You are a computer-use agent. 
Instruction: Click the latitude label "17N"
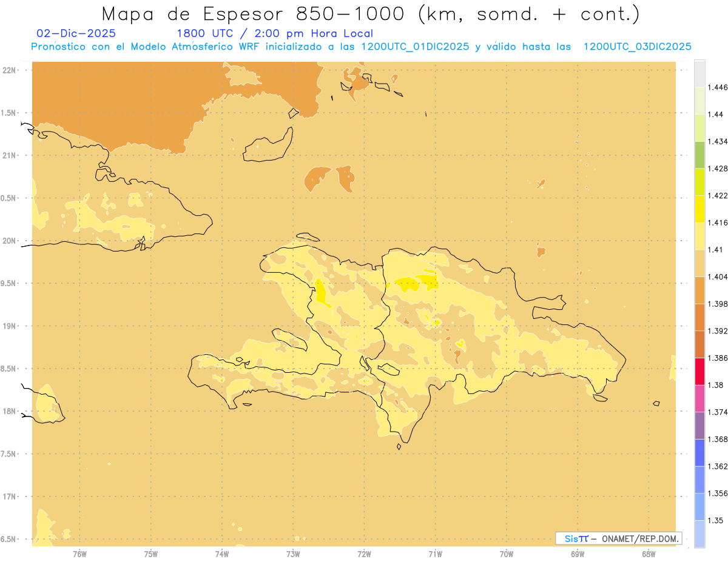[10, 497]
